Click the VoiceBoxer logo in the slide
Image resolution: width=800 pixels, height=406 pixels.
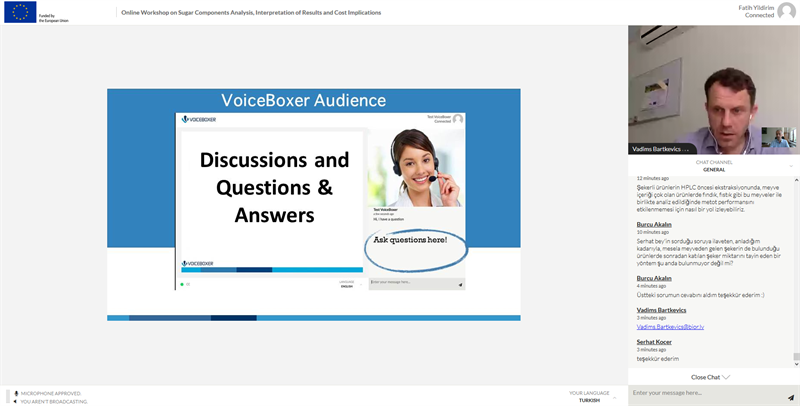tap(198, 119)
